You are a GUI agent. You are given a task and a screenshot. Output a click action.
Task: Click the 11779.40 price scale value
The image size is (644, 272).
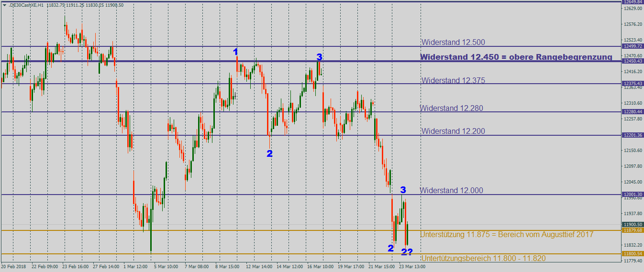pyautogui.click(x=633, y=261)
